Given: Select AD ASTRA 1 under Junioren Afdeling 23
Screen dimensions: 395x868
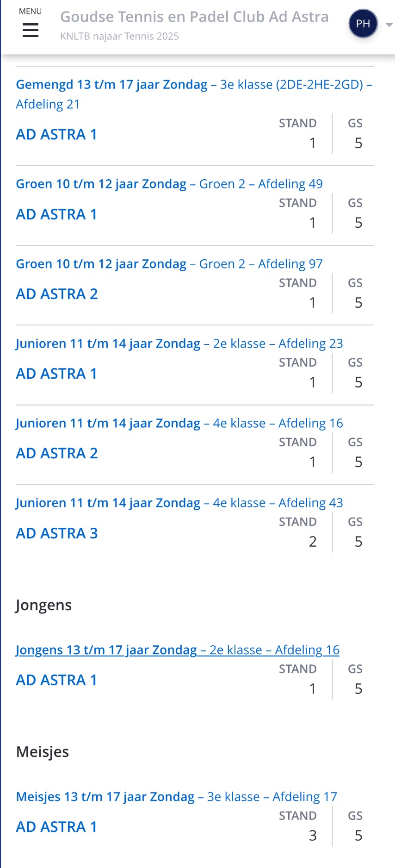Looking at the screenshot, I should coord(56,374).
